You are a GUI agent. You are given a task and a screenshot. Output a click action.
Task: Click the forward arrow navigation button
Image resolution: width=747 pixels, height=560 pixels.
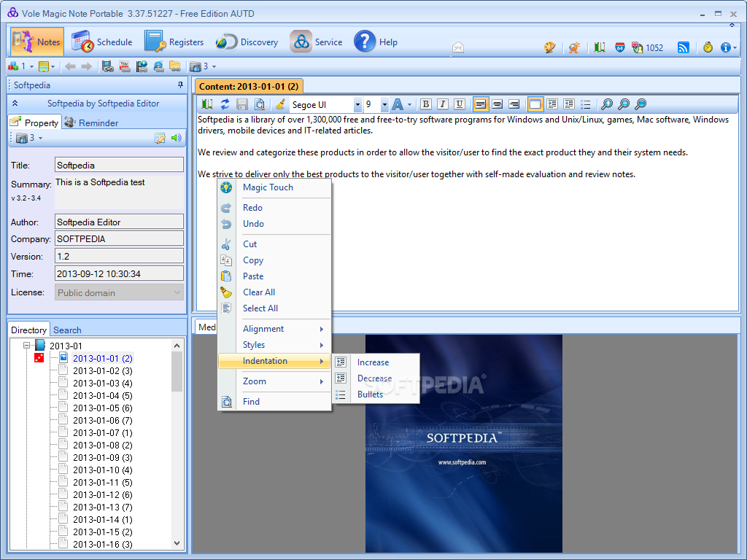[x=86, y=66]
